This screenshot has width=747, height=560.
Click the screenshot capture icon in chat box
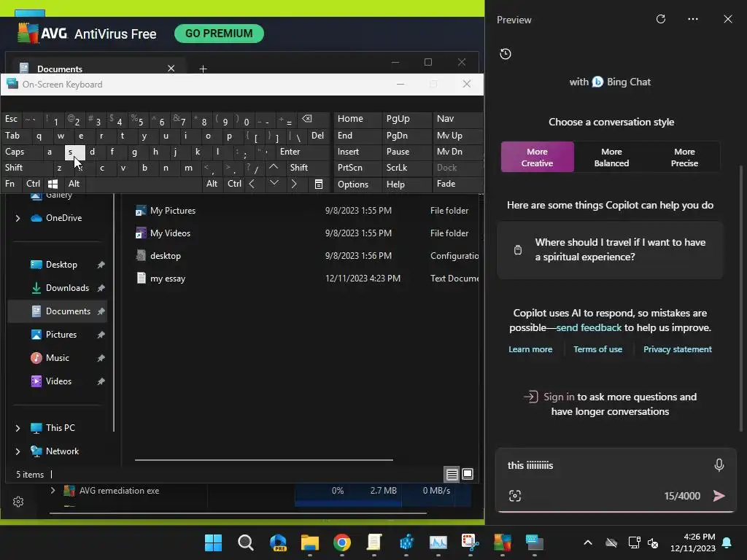coord(515,496)
